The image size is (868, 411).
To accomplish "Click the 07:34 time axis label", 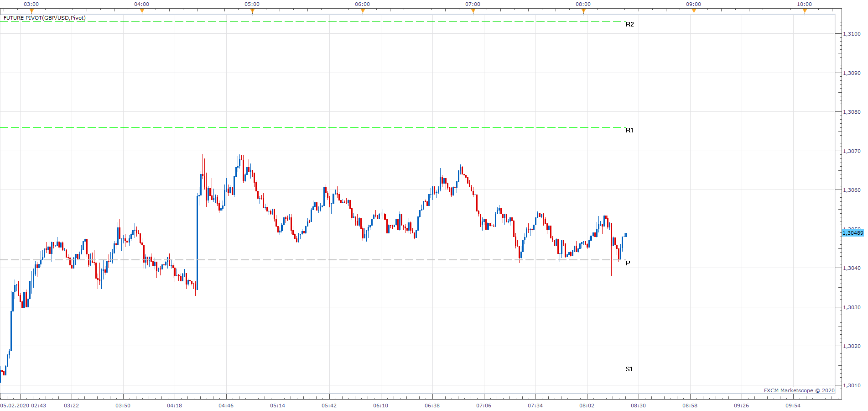I will pyautogui.click(x=535, y=406).
